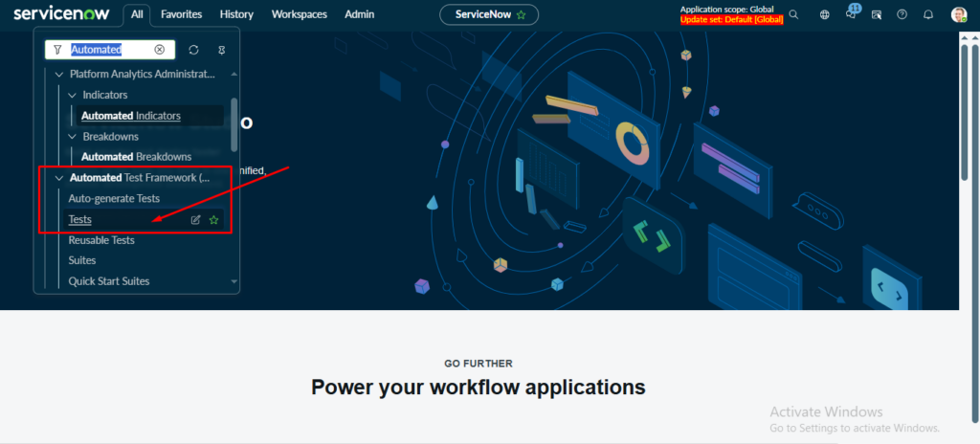Collapse the Indicators group
This screenshot has height=444, width=980.
pos(73,96)
